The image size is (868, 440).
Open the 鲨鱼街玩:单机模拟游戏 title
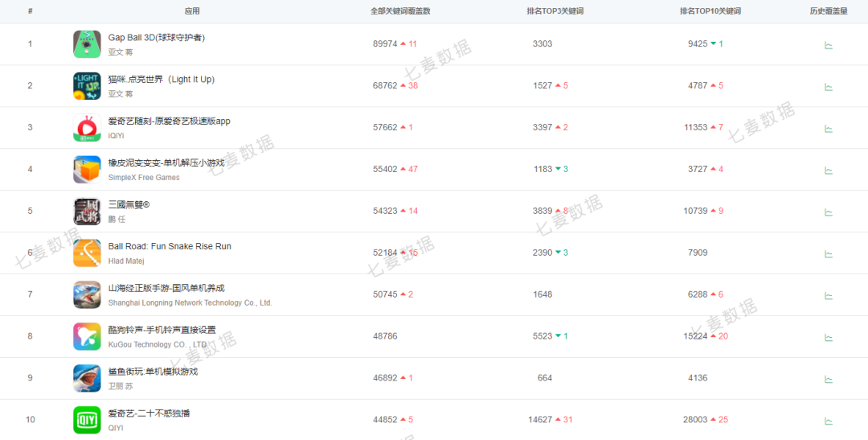154,372
